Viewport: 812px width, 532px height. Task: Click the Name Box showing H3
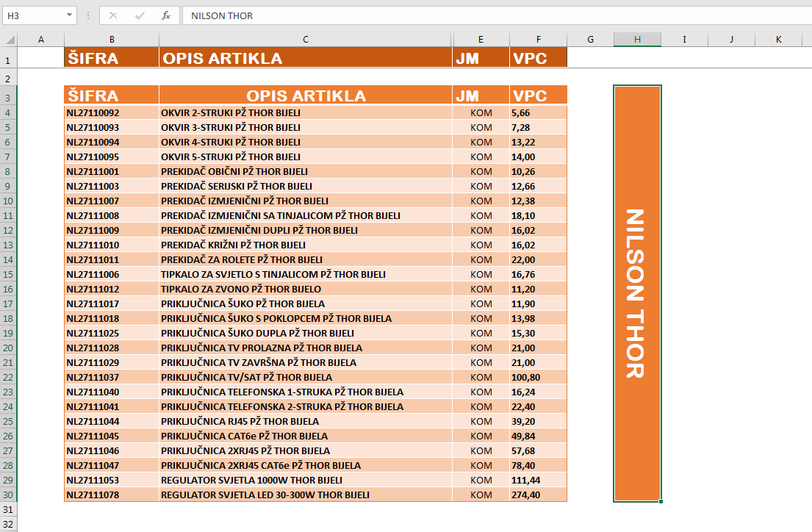(x=33, y=15)
